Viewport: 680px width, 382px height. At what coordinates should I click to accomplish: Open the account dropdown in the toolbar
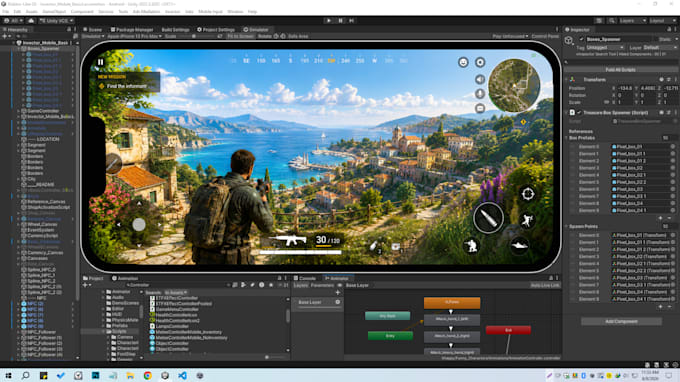click(x=12, y=20)
